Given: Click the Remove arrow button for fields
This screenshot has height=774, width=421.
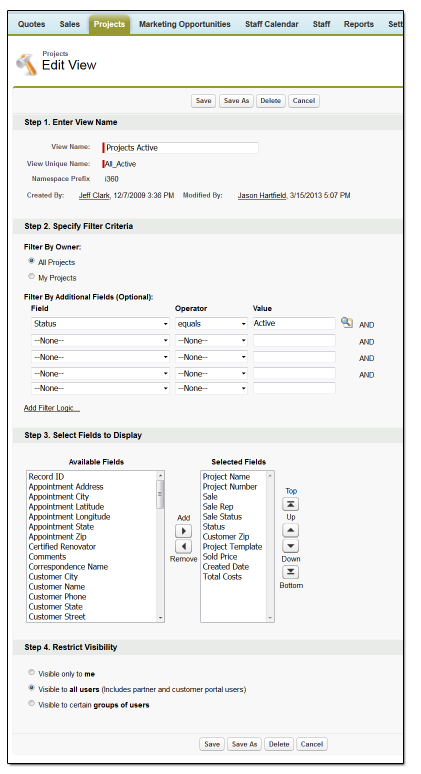Looking at the screenshot, I should point(184,546).
